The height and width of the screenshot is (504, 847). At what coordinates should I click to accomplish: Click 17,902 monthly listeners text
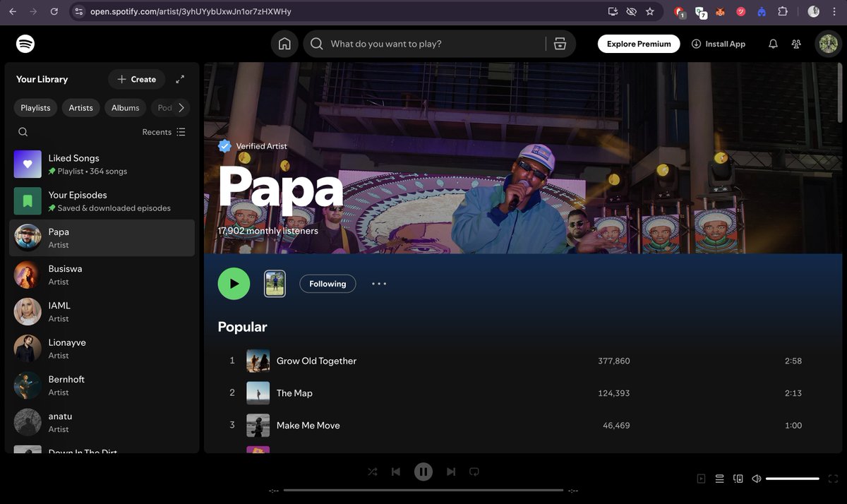point(268,231)
